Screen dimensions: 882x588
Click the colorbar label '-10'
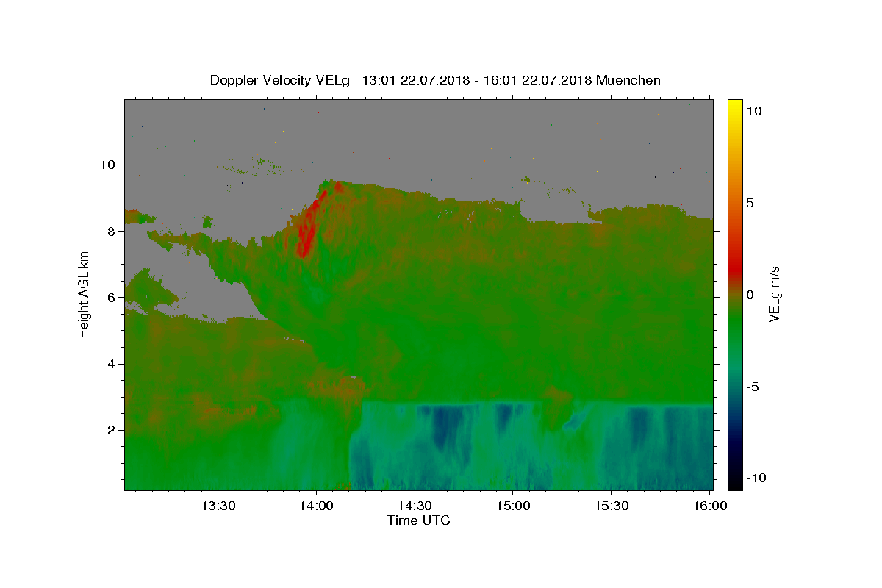coord(756,478)
